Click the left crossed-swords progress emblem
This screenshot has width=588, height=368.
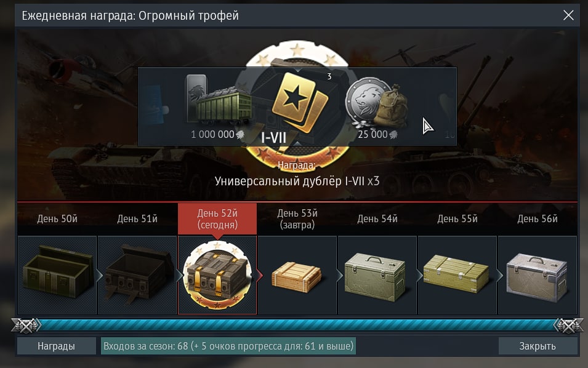pyautogui.click(x=26, y=326)
